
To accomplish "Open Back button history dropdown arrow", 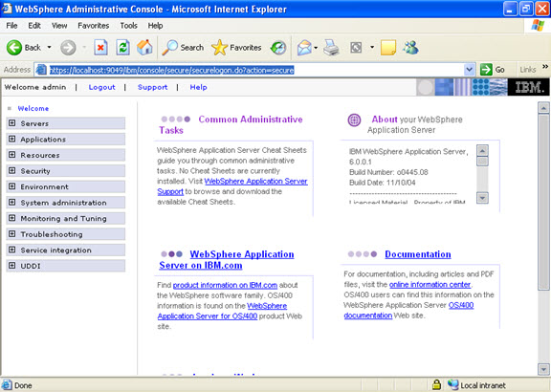I will [x=49, y=48].
